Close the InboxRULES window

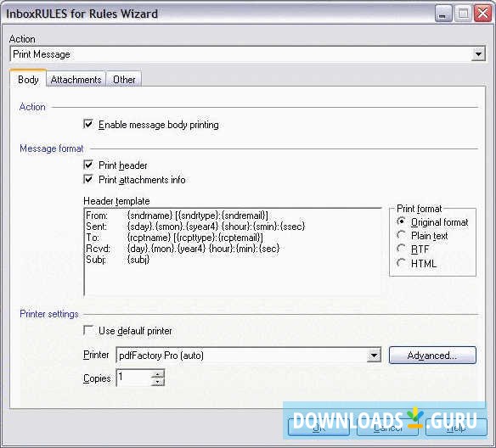tap(482, 14)
